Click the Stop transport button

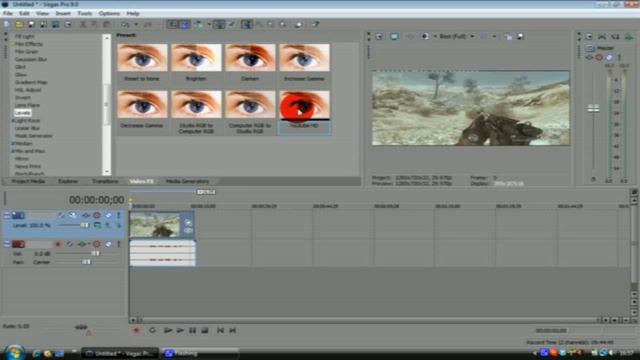(x=205, y=330)
